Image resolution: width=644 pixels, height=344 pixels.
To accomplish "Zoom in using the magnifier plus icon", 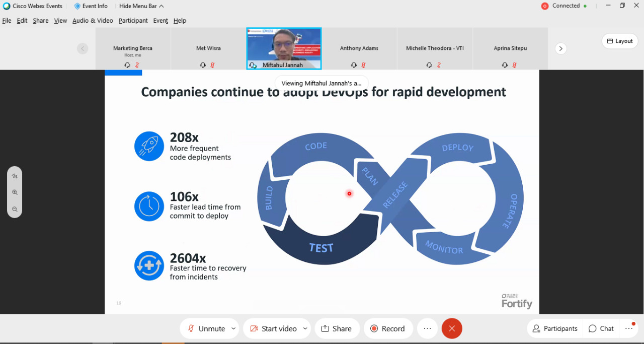I will coord(15,192).
